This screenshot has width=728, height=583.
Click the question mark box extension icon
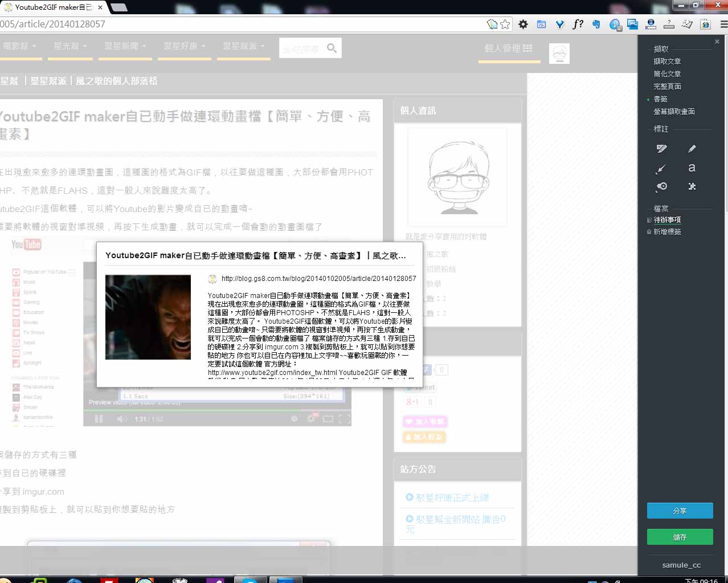669,24
